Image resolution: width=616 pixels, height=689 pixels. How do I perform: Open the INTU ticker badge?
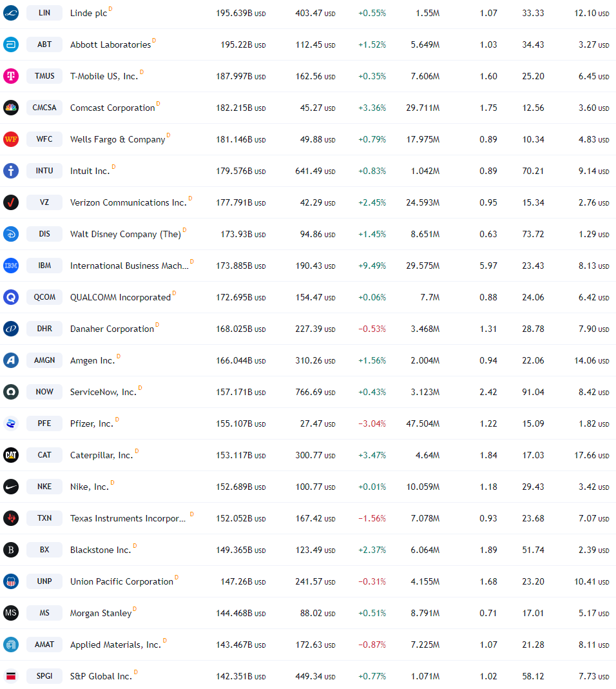[44, 171]
